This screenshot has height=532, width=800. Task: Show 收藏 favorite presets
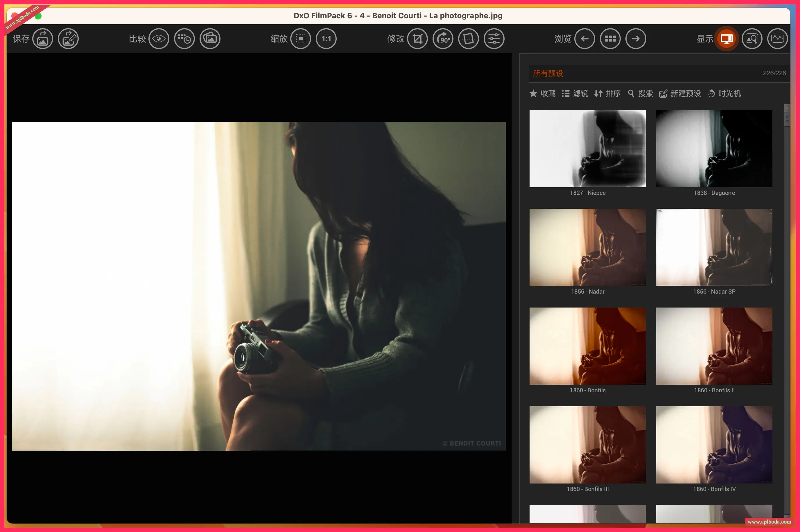542,93
